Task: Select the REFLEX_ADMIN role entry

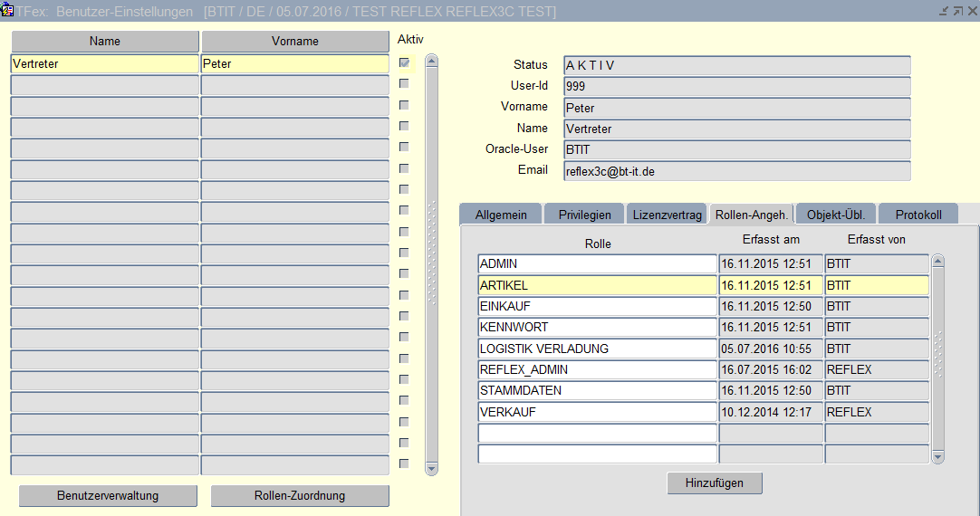Action: coord(597,369)
